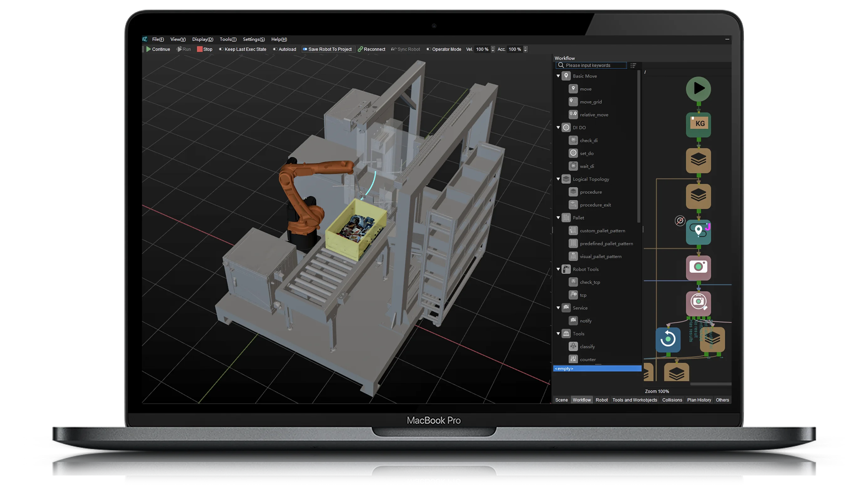This screenshot has width=868, height=488.
Task: Click the list filter icon beside search
Action: [x=633, y=65]
